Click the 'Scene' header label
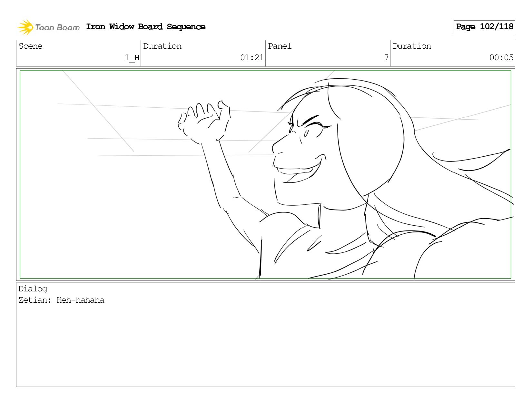This screenshot has height=411, width=532. point(30,46)
